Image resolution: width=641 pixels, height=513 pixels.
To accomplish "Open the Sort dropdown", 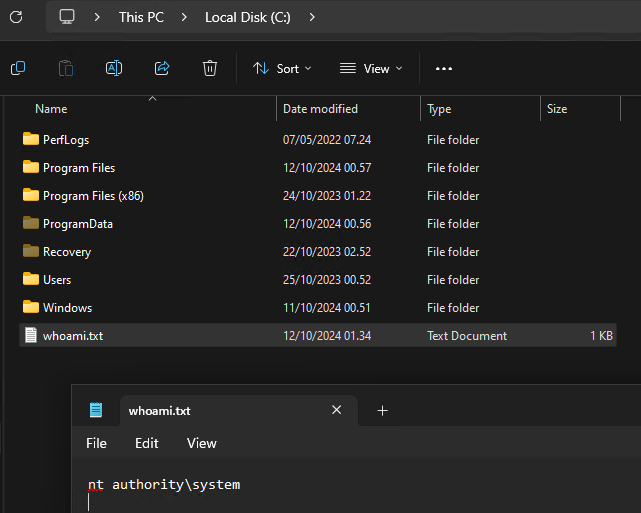I will click(282, 69).
